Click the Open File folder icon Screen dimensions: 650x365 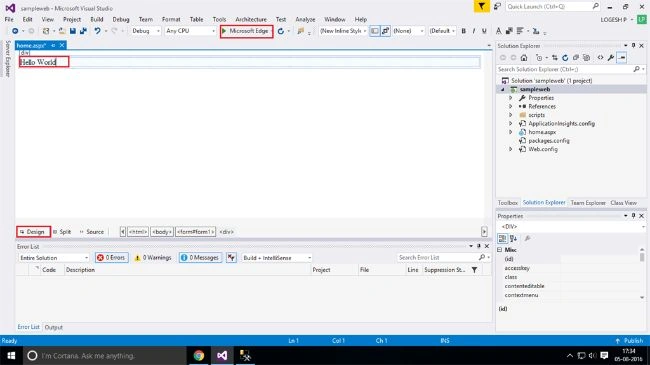pos(62,31)
